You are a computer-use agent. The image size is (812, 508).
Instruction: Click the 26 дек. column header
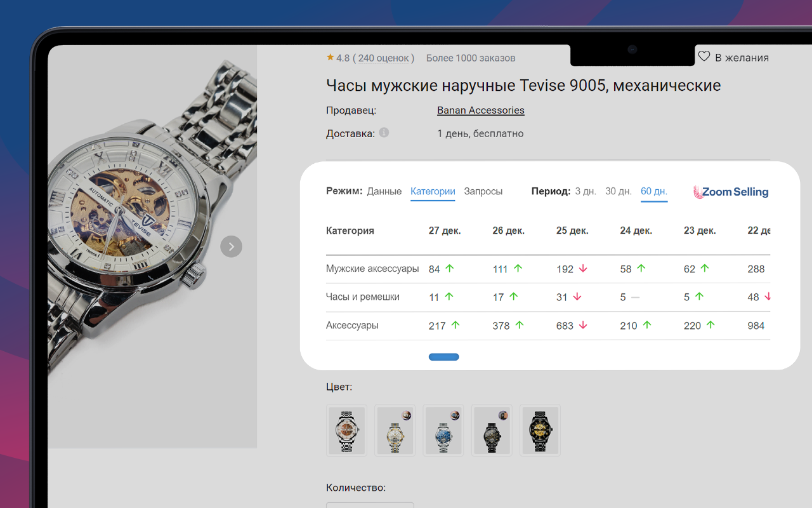tap(509, 231)
